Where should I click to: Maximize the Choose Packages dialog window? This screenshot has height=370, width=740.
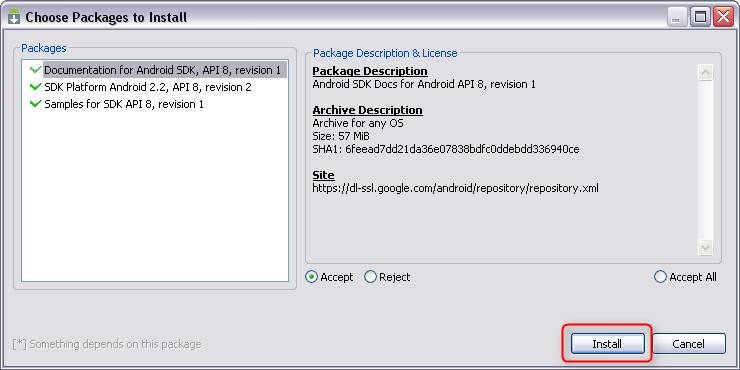[700, 18]
